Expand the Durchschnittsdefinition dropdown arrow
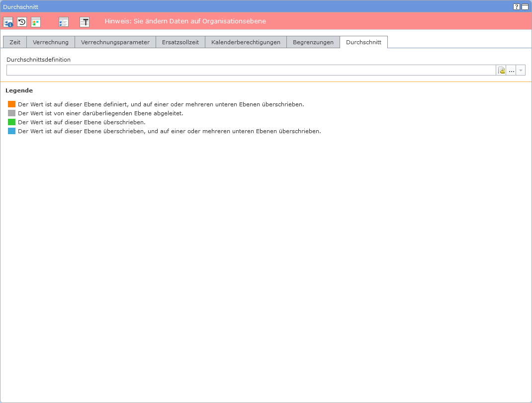 pos(521,71)
